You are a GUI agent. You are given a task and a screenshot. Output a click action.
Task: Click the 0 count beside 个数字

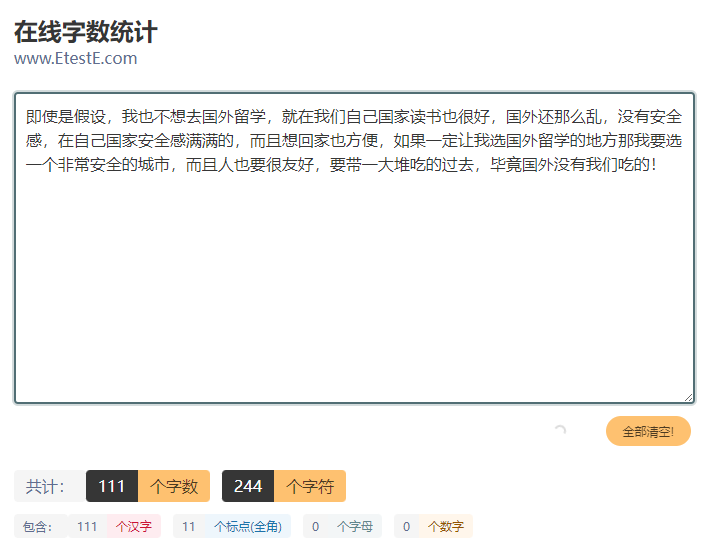point(406,526)
